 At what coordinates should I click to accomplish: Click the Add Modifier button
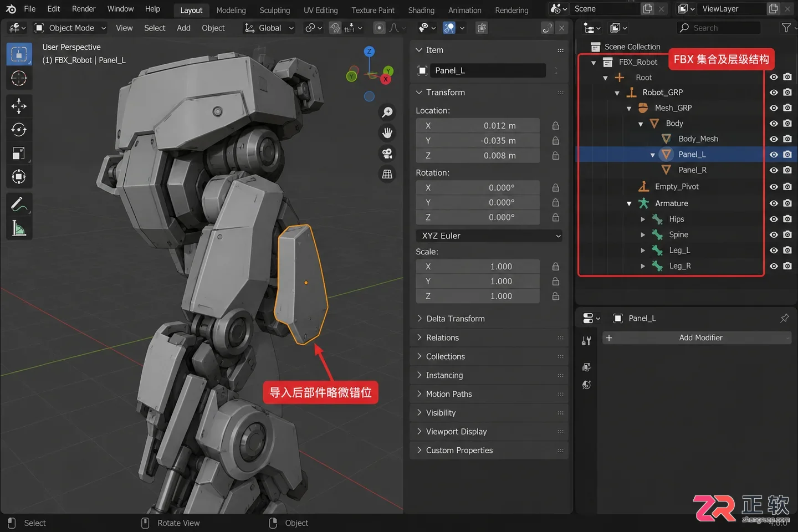(x=697, y=337)
